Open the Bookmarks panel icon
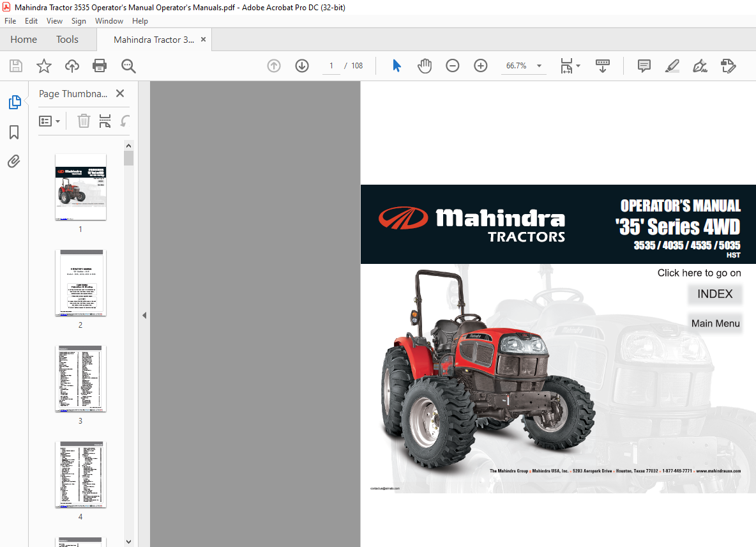 pos(15,132)
